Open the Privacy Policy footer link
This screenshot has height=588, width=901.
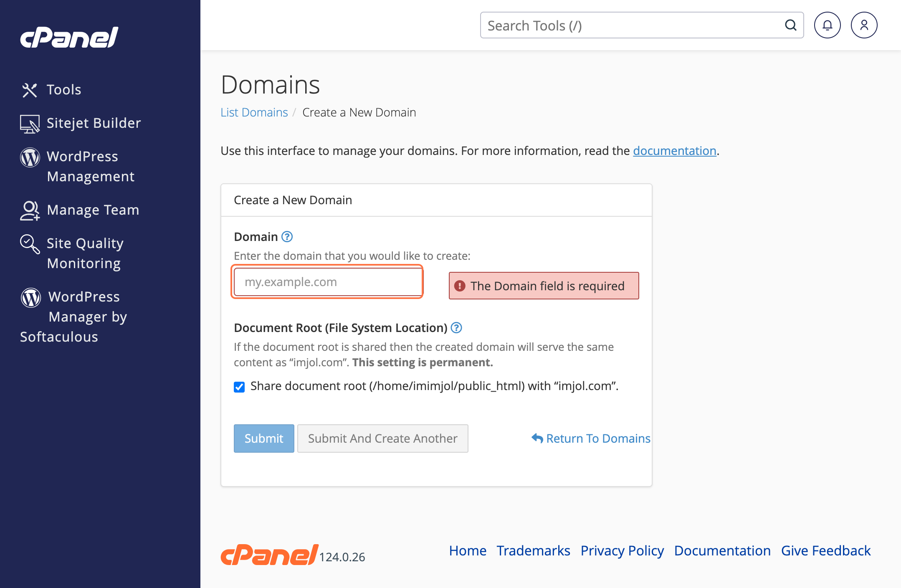pyautogui.click(x=622, y=551)
